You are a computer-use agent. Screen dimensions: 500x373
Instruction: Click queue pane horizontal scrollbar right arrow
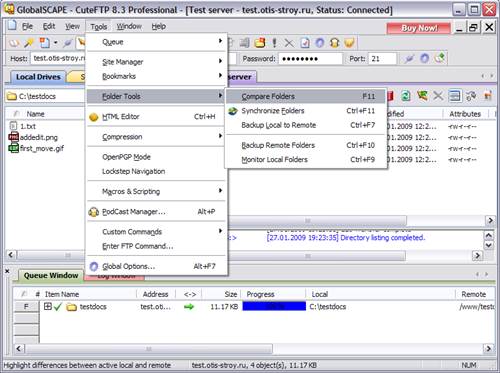point(489,349)
